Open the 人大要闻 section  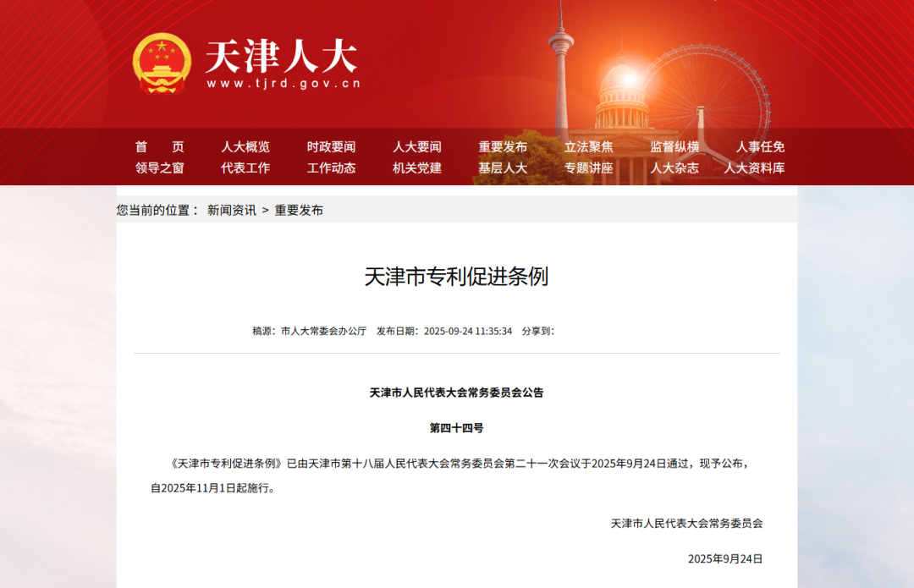417,146
